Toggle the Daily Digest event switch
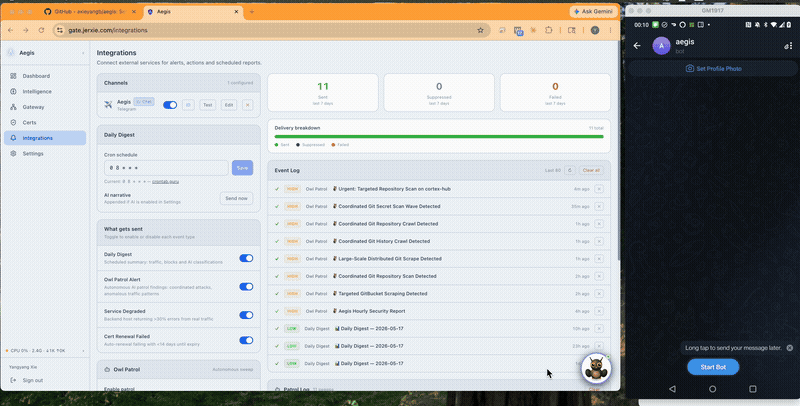The height and width of the screenshot is (406, 800). tap(246, 258)
